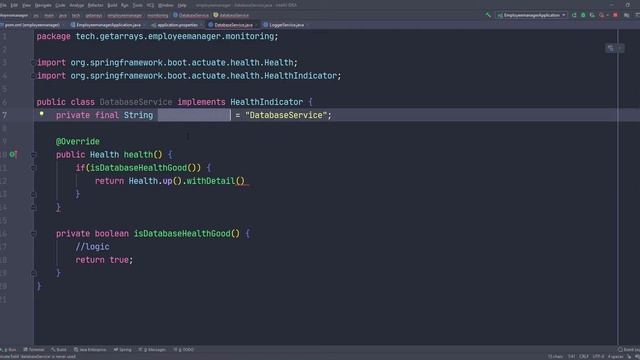The width and height of the screenshot is (640, 360).
Task: Switch to EmployeemanagerApplication.java editor tab
Action: pyautogui.click(x=106, y=25)
